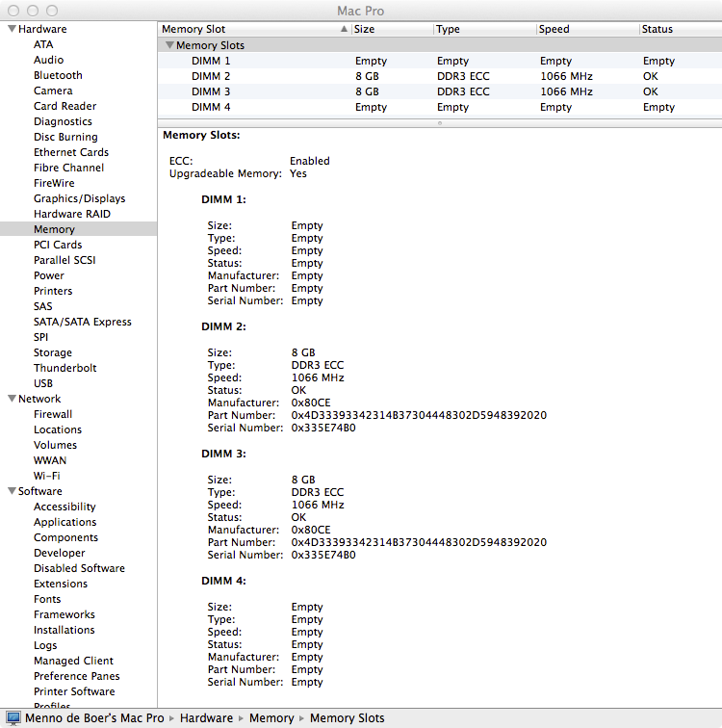Select the DIMM 3 table row
722x728 pixels.
[440, 91]
